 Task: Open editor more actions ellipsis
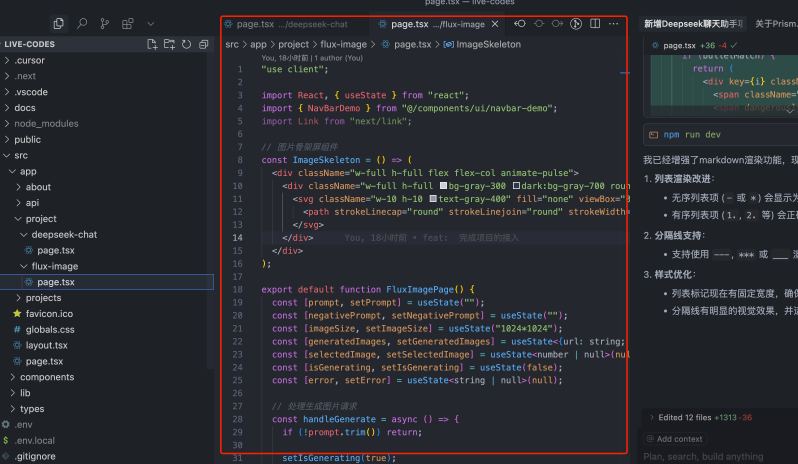point(613,24)
